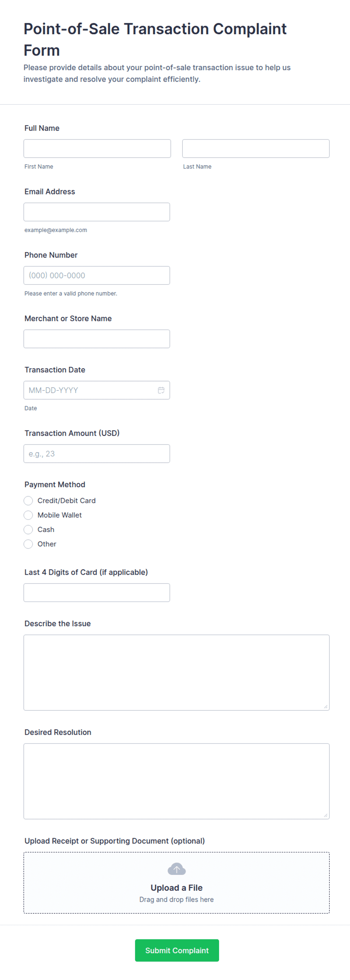Open the Transaction Date calendar icon

161,390
